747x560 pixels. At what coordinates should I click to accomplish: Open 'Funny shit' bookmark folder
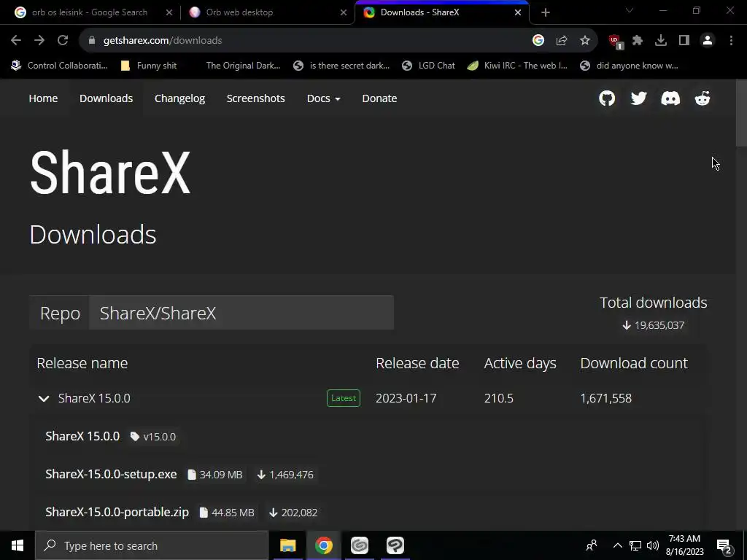[149, 66]
